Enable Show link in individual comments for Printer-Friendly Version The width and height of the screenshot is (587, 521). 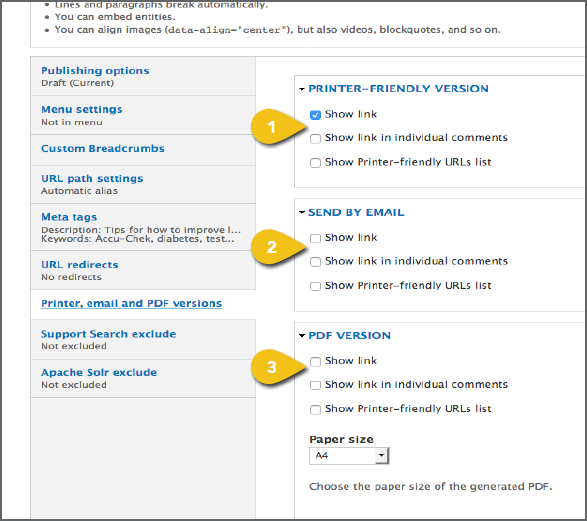(x=315, y=139)
